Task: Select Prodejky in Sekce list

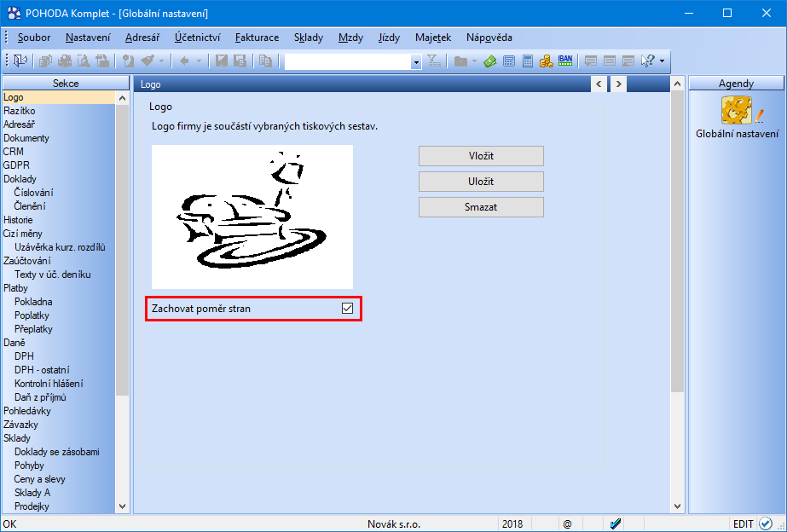Action: coord(32,506)
